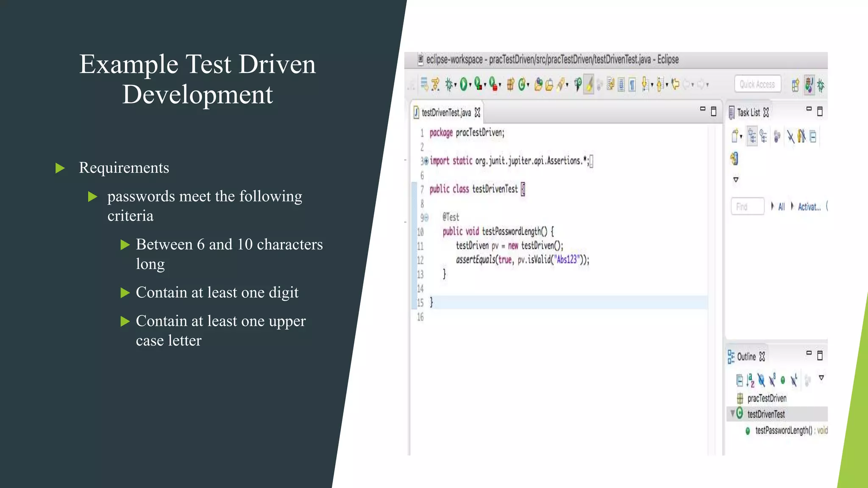Click Collapse All icon in Outline toolbar
Image resolution: width=868 pixels, height=488 pixels.
coord(739,380)
